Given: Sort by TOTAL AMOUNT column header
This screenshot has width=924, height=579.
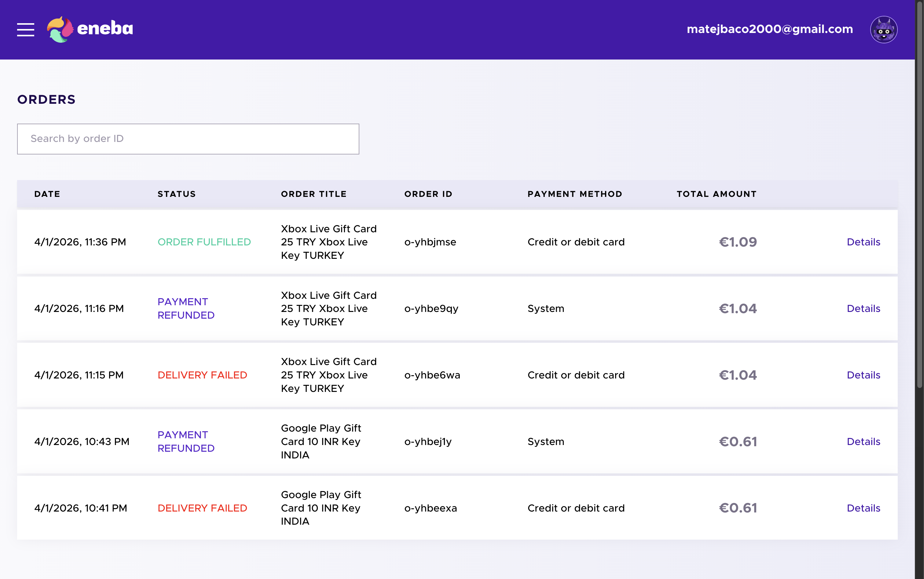Looking at the screenshot, I should [716, 194].
